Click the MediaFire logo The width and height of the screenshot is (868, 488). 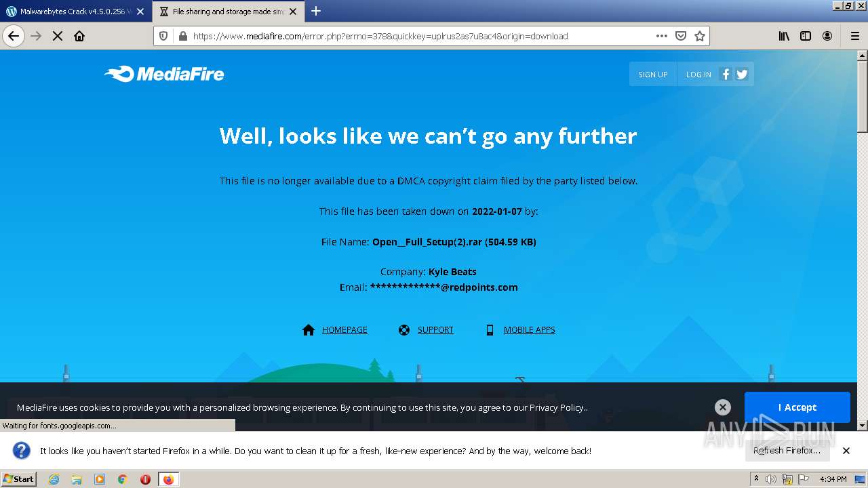pyautogui.click(x=164, y=74)
